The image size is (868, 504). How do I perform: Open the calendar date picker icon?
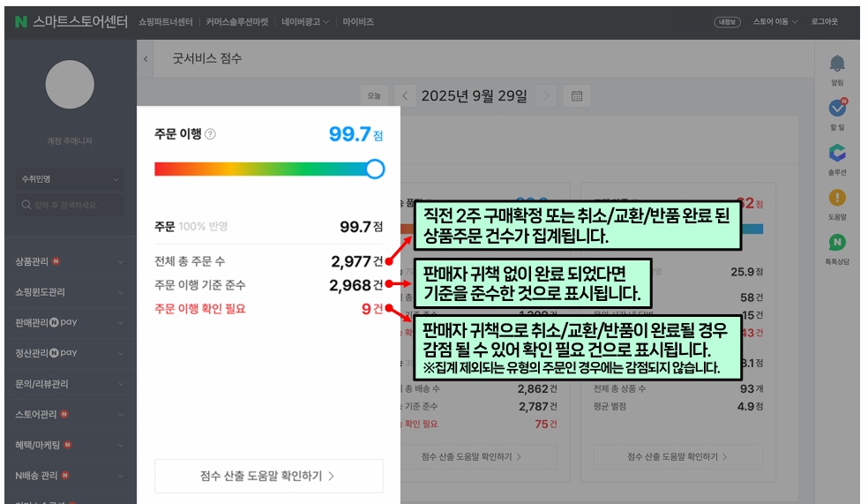(577, 95)
